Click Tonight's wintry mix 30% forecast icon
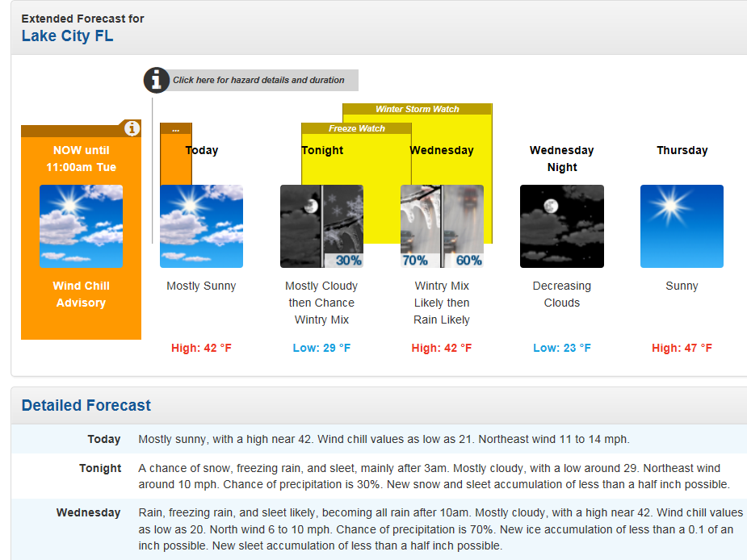The height and width of the screenshot is (560, 747). click(x=321, y=226)
